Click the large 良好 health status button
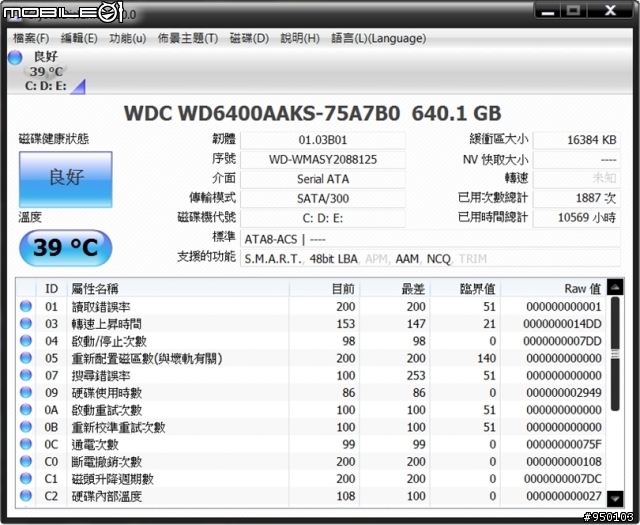 click(x=66, y=179)
